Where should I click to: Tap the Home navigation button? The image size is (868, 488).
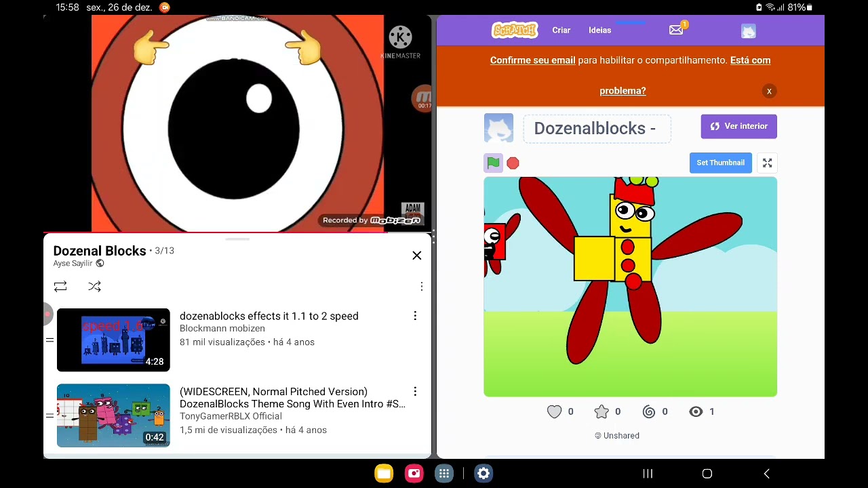pos(707,474)
